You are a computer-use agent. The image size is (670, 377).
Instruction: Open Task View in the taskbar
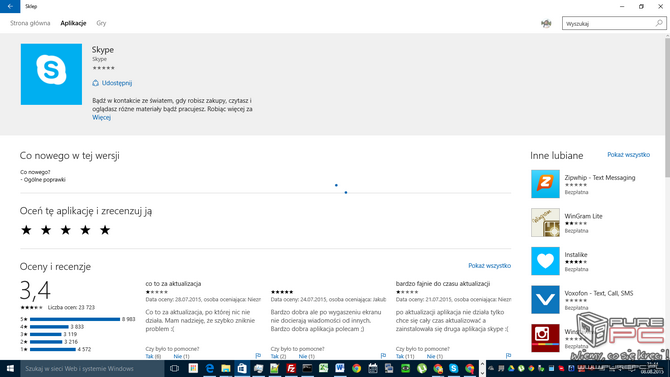click(174, 368)
